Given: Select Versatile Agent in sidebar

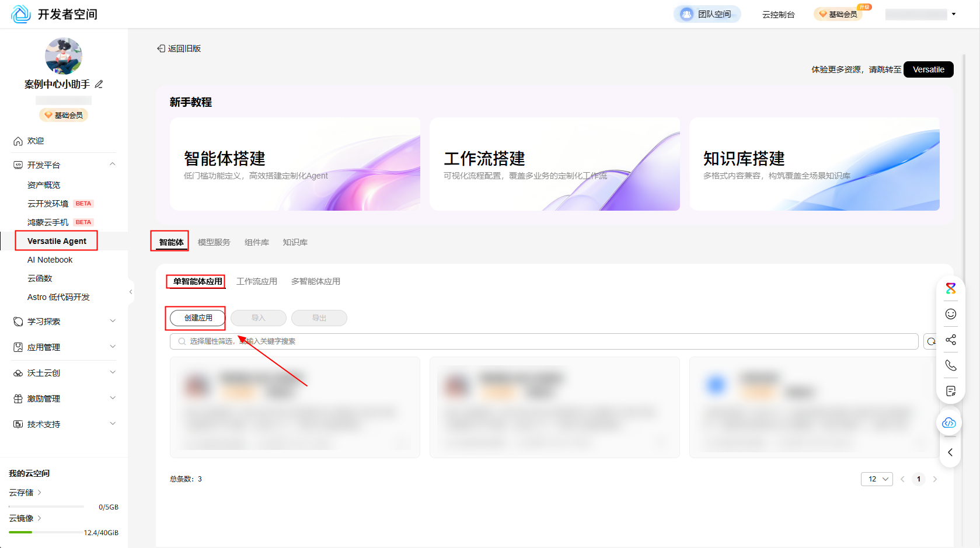Looking at the screenshot, I should 57,241.
